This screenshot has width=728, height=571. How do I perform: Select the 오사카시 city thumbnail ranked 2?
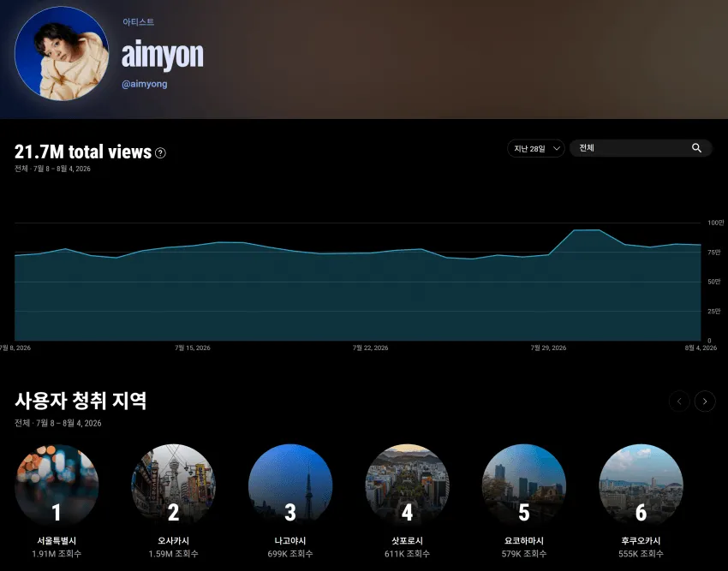coord(174,485)
